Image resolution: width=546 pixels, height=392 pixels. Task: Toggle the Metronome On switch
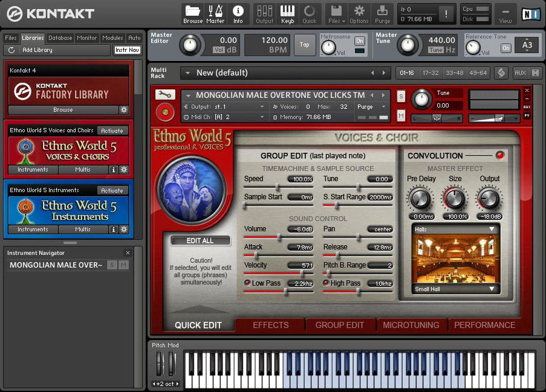click(359, 41)
